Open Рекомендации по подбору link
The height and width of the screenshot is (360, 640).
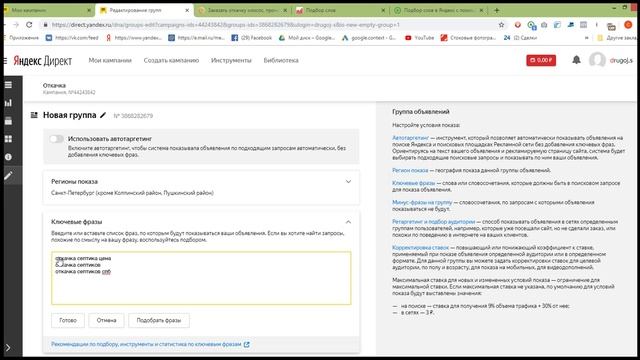[x=150, y=344]
